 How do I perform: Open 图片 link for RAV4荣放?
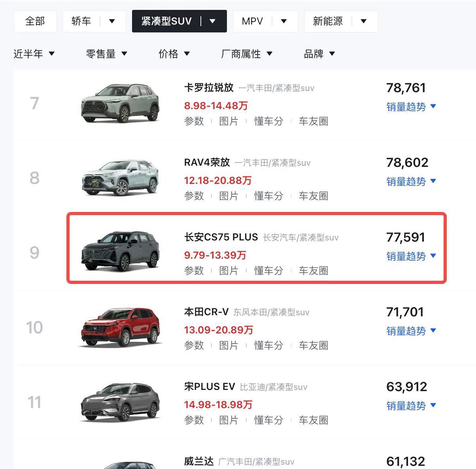(x=229, y=196)
